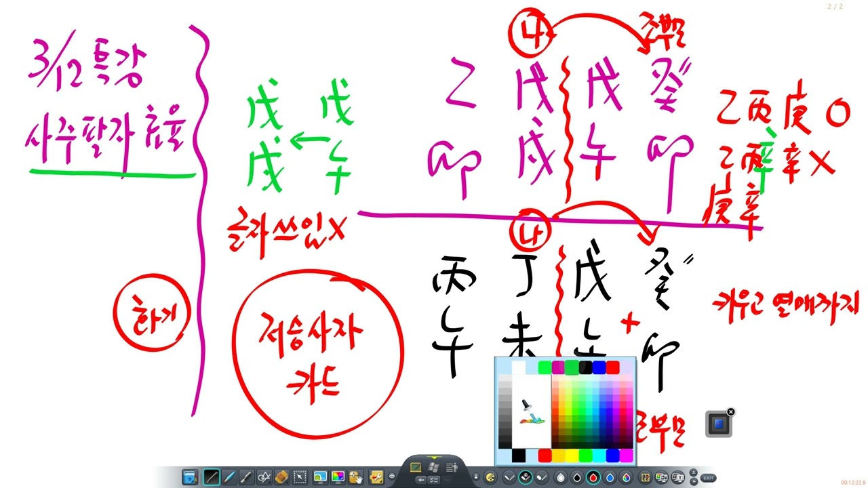Switch to presentation lecture mode icon
868x488 pixels.
click(x=452, y=468)
